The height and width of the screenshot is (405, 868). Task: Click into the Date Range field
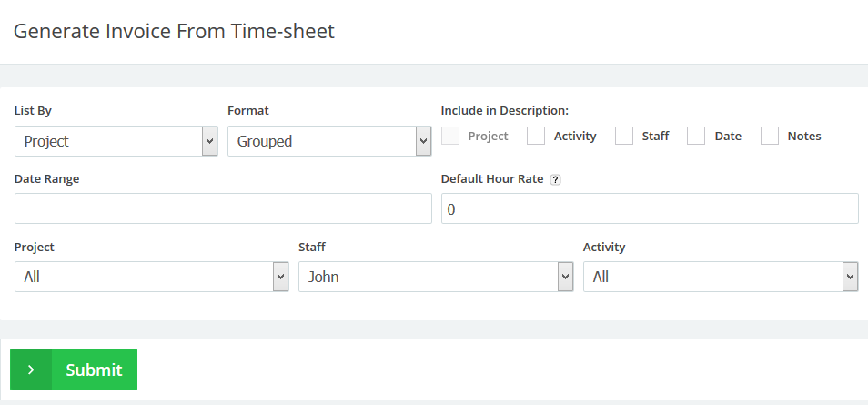223,208
